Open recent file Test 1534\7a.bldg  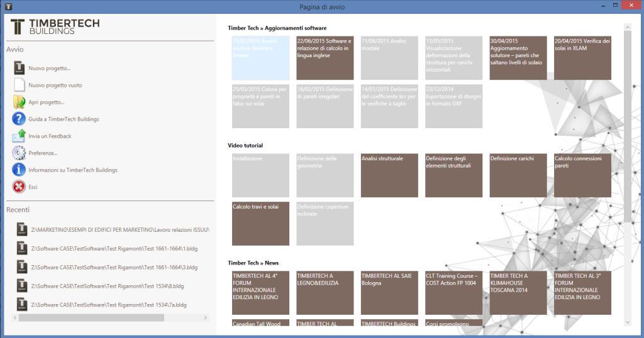click(109, 305)
